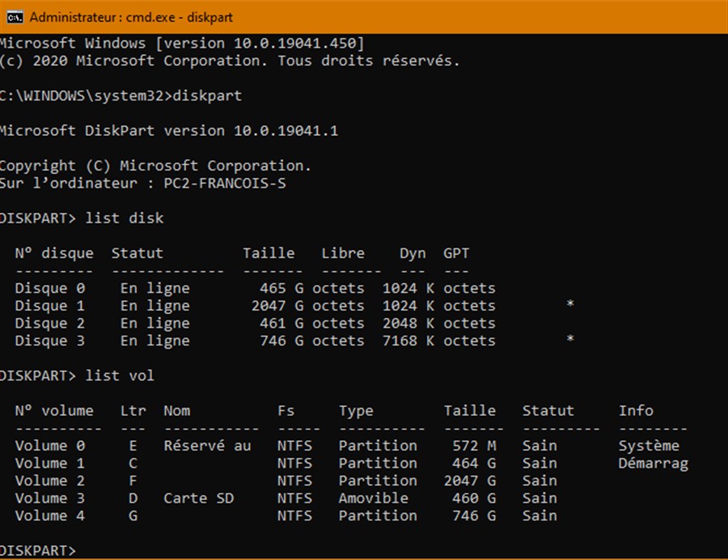The width and height of the screenshot is (728, 560).
Task: Click the cmd.exe icon in title bar
Action: coord(15,17)
